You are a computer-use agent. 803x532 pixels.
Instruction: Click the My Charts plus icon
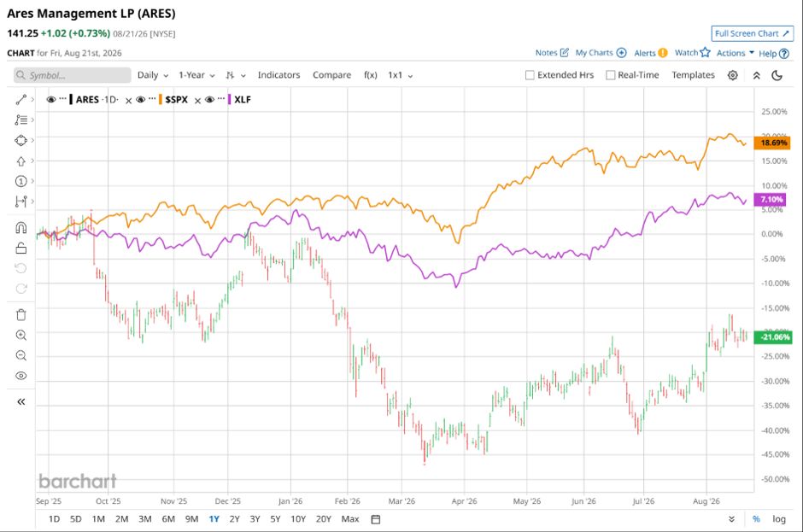coord(621,53)
